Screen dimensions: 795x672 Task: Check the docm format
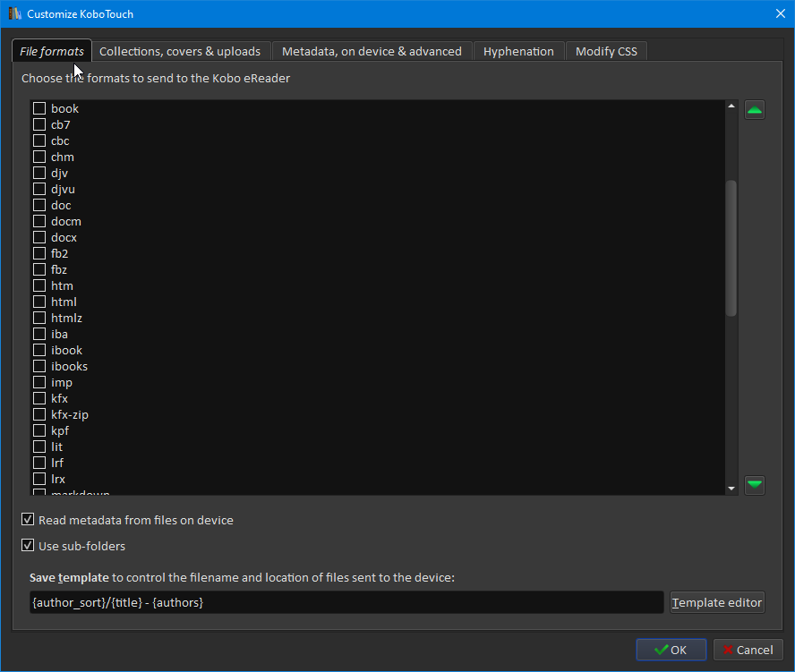39,222
